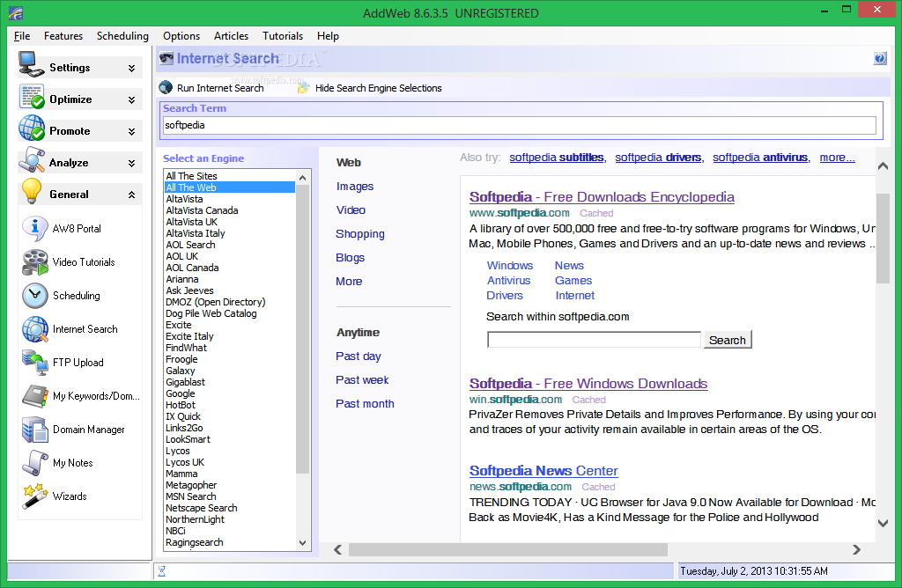Click the softpedia subtitles suggestion
This screenshot has height=588, width=902.
[x=557, y=158]
